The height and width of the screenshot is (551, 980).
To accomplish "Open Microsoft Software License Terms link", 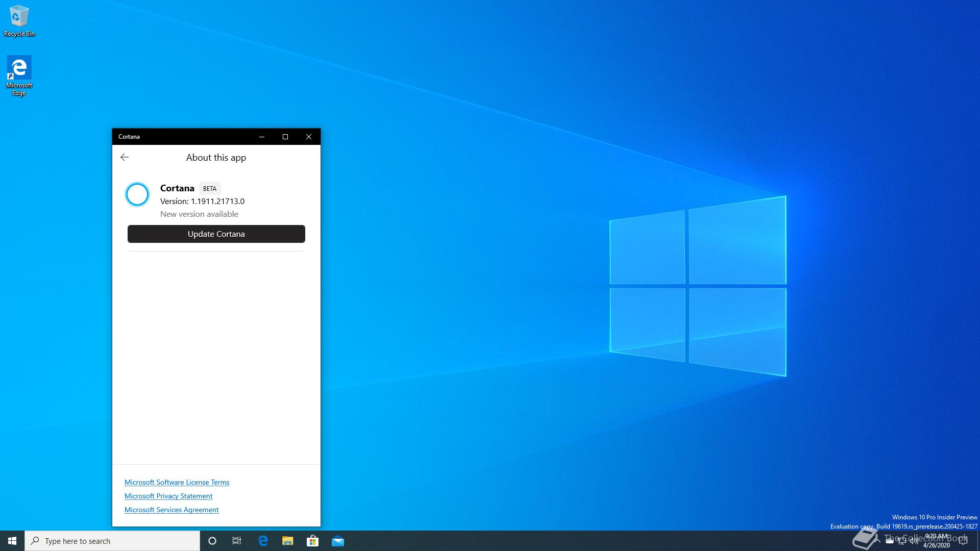I will 177,482.
